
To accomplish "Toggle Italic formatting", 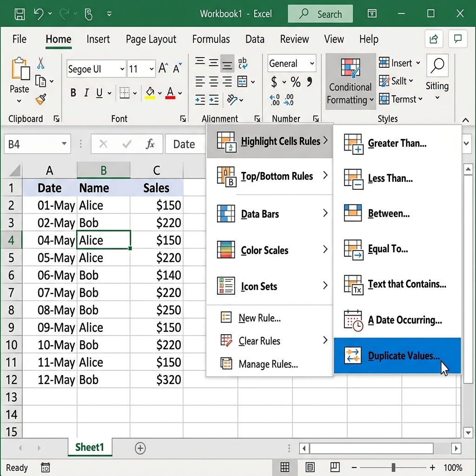I will point(86,93).
